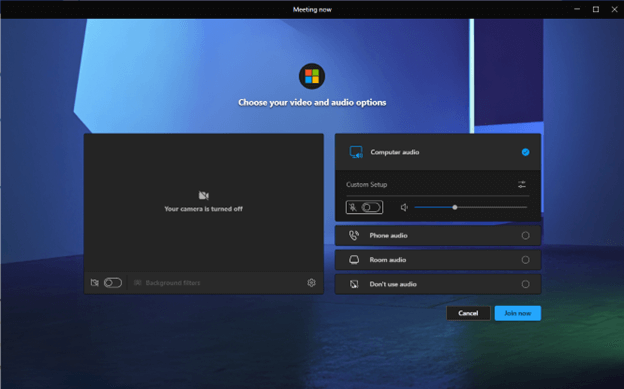This screenshot has height=389, width=624.
Task: Cancel joining the meeting
Action: [468, 313]
